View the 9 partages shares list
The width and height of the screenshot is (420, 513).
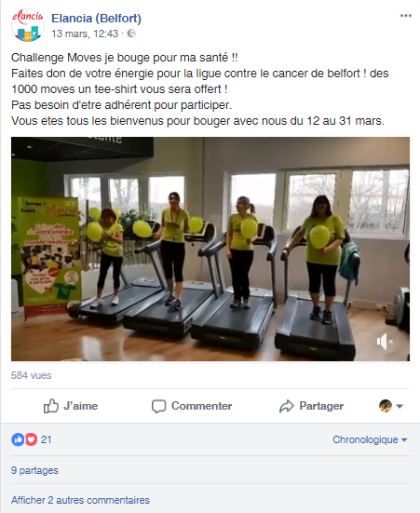tap(34, 470)
